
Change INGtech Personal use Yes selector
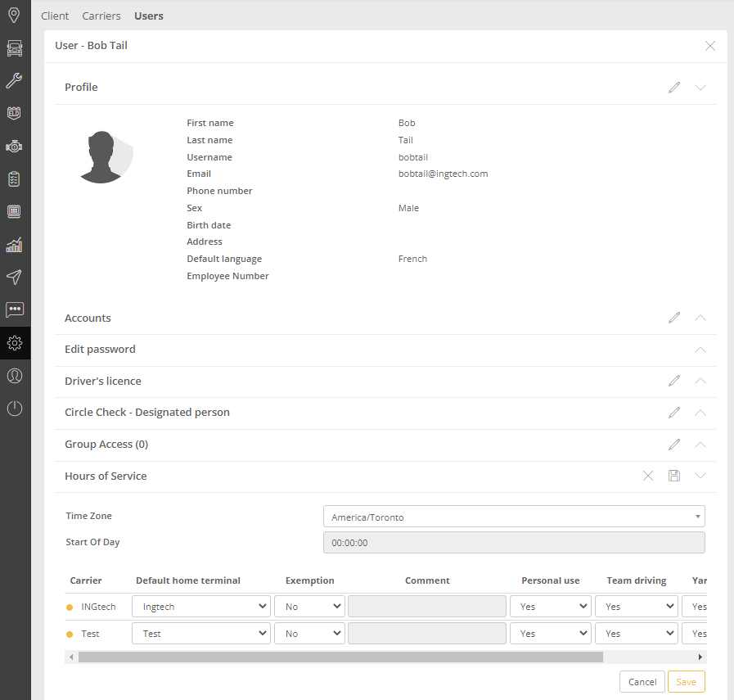click(550, 607)
